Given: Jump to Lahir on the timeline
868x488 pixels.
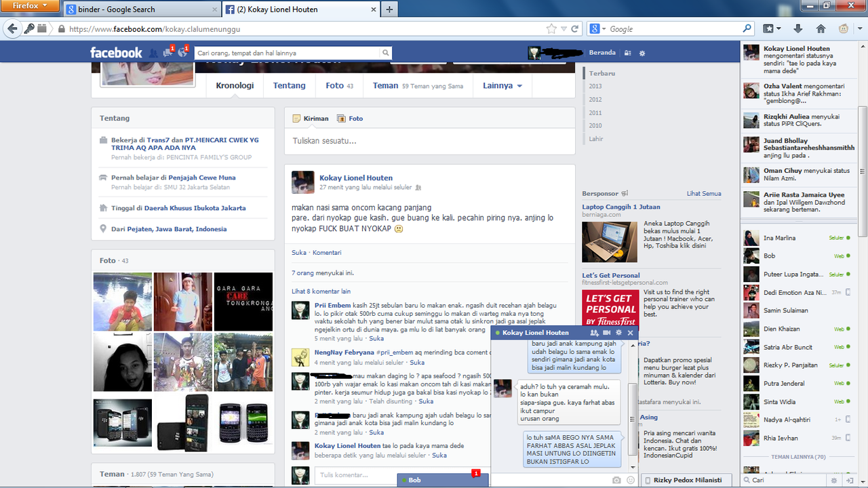Looking at the screenshot, I should pos(596,139).
